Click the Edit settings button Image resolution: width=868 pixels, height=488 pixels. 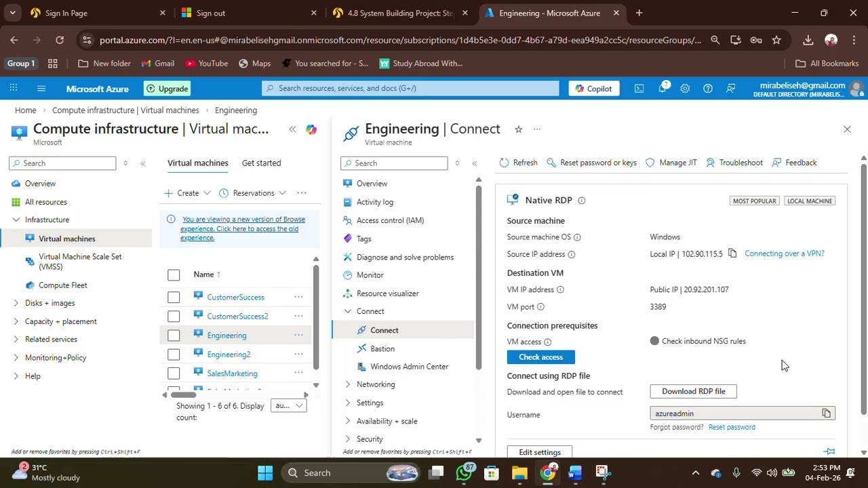pyautogui.click(x=540, y=451)
